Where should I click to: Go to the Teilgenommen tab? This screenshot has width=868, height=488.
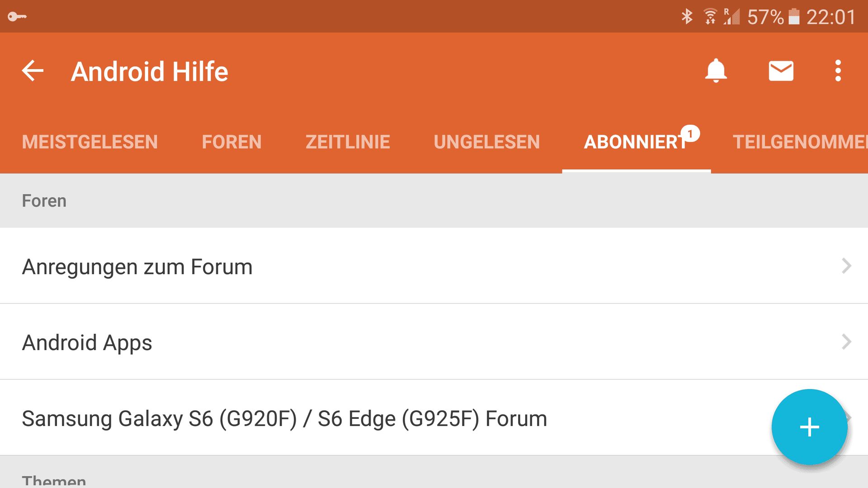[800, 142]
